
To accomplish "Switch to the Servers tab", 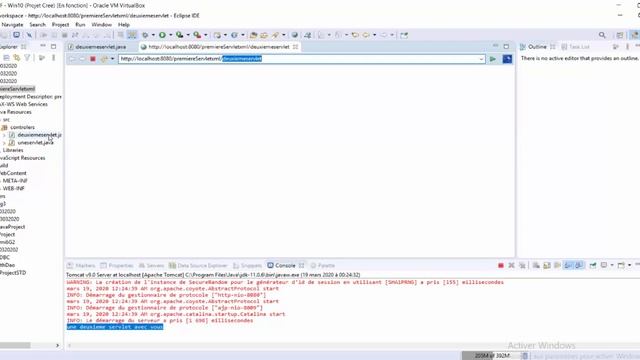I will (x=151, y=265).
